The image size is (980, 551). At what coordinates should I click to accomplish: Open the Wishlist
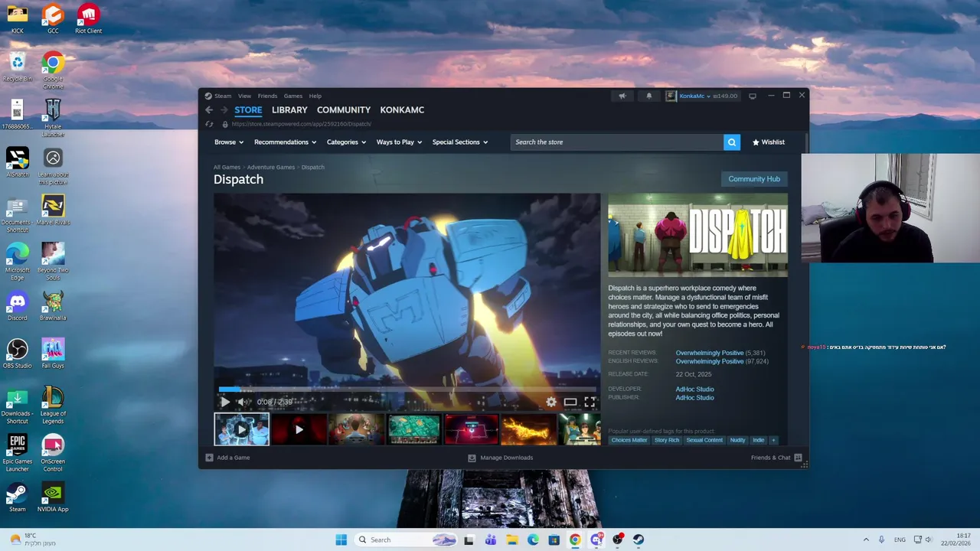coord(769,142)
